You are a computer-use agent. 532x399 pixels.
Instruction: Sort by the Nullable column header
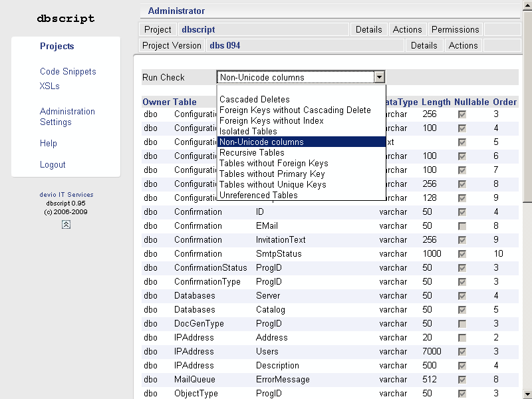click(x=471, y=102)
